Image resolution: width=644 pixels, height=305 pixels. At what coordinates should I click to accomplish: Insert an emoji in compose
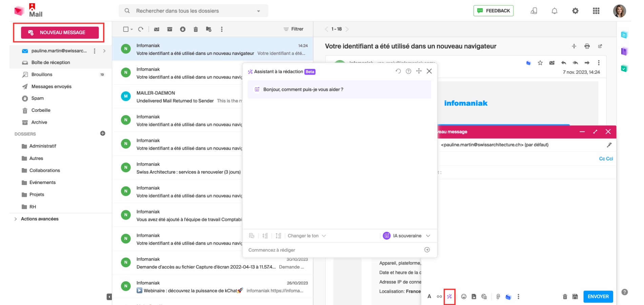[464, 297]
